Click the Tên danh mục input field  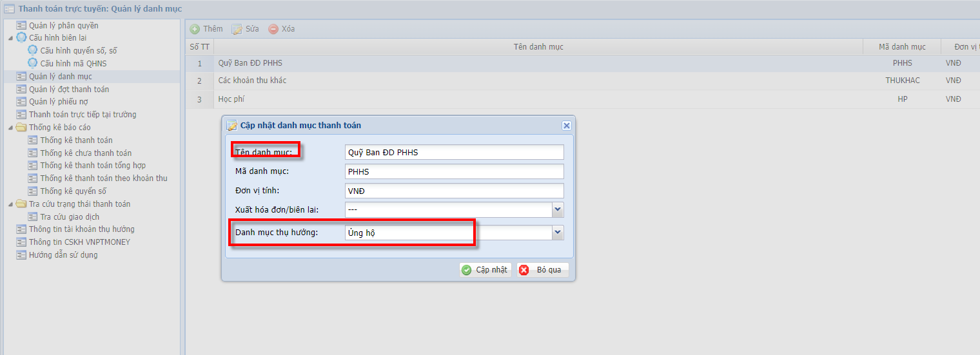pos(454,152)
